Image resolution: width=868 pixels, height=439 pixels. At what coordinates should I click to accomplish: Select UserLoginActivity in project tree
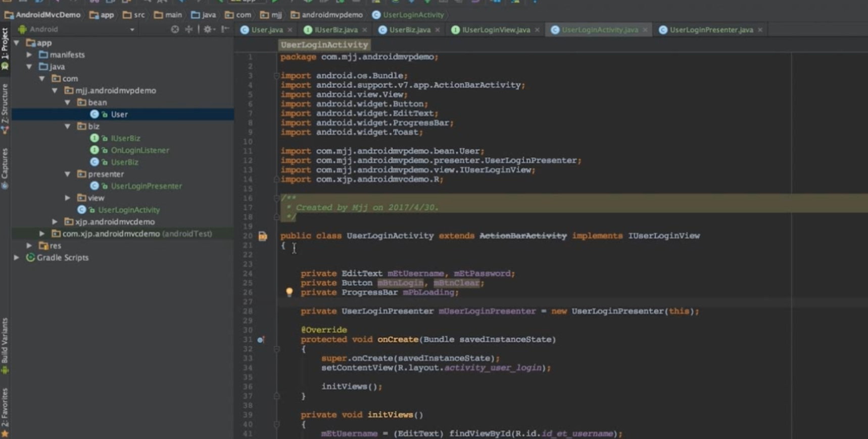click(x=129, y=210)
